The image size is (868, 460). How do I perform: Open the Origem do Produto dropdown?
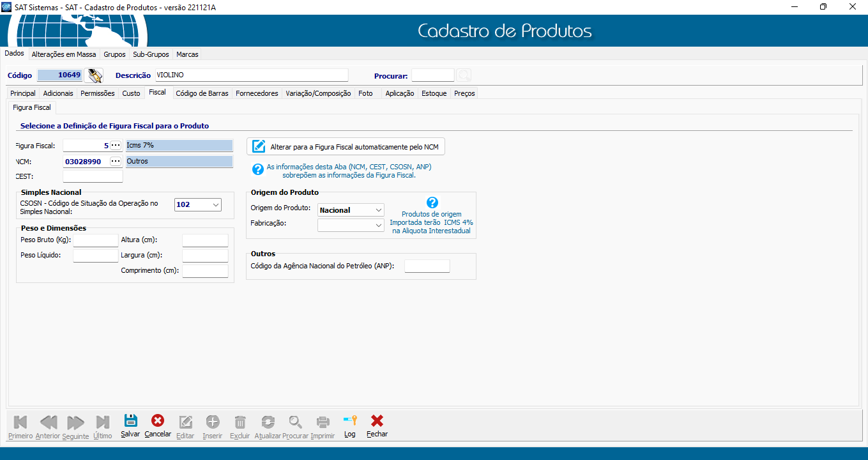(379, 210)
